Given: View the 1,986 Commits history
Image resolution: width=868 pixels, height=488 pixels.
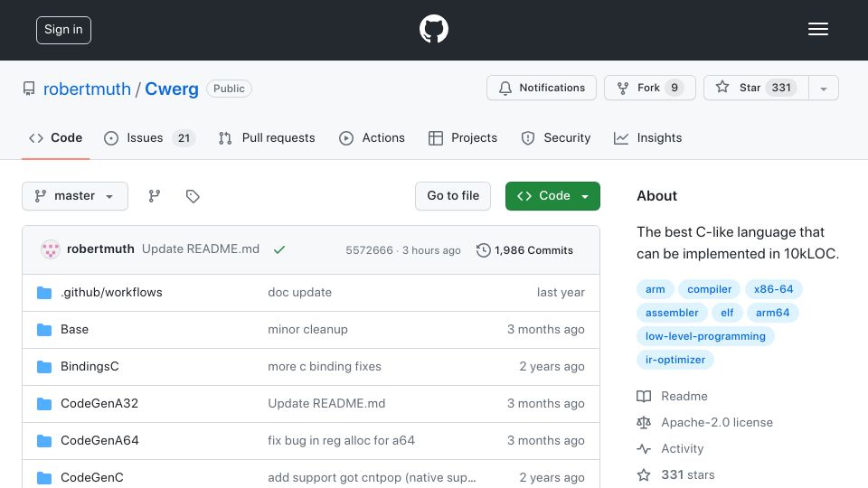Looking at the screenshot, I should 524,250.
